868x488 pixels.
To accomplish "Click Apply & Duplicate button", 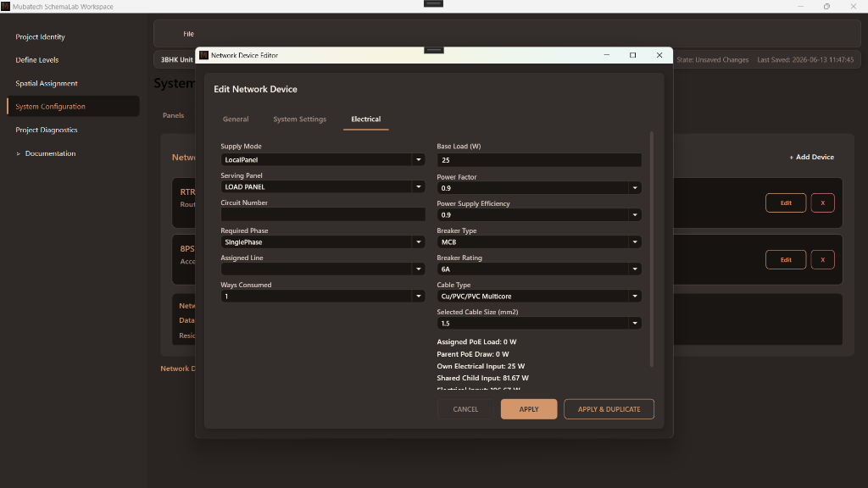I will (609, 409).
